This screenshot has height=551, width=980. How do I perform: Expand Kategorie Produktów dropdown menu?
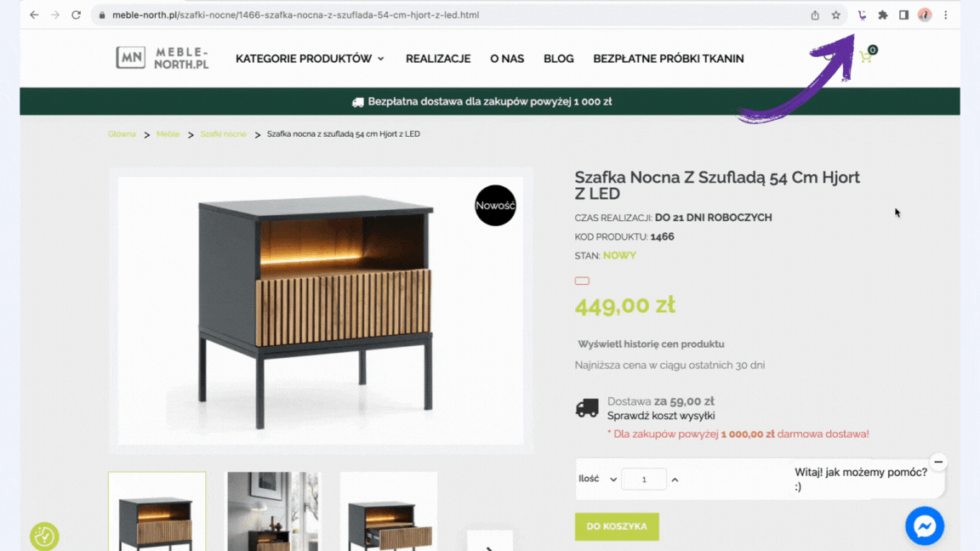(310, 59)
